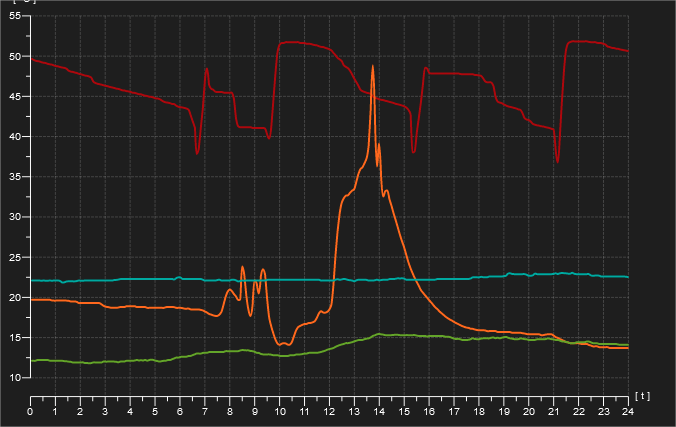Viewport: 676px width, 427px height.
Task: Click the 20 label on the vertical axis
Action: pos(15,298)
